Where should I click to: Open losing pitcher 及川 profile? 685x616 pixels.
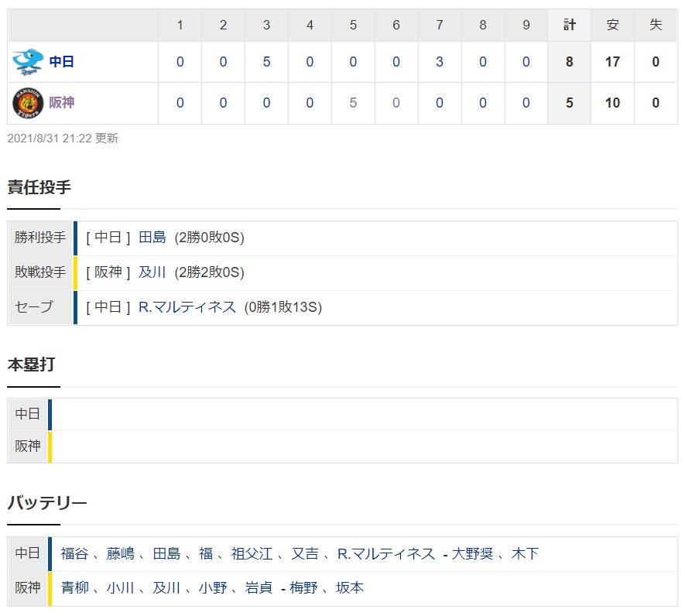[x=152, y=272]
